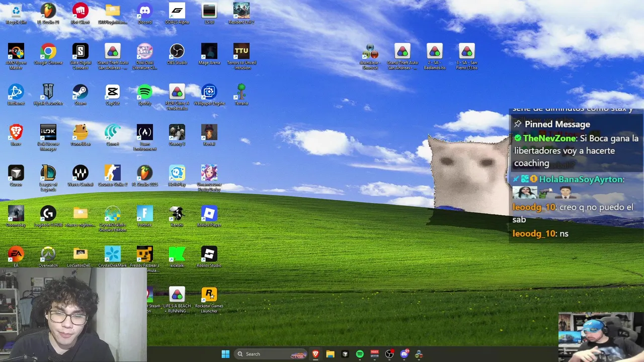Launch Exam Environment shortcut
This screenshot has height=362, width=644.
pyautogui.click(x=144, y=138)
